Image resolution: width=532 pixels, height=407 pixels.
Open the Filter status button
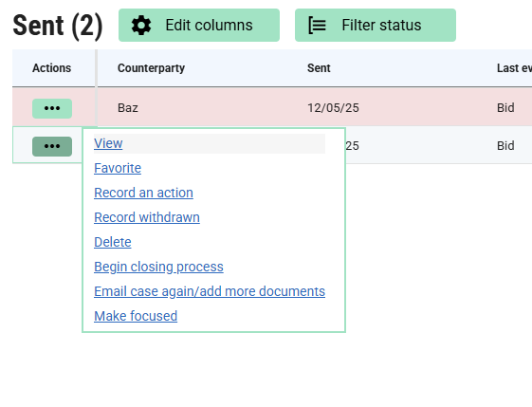(376, 26)
